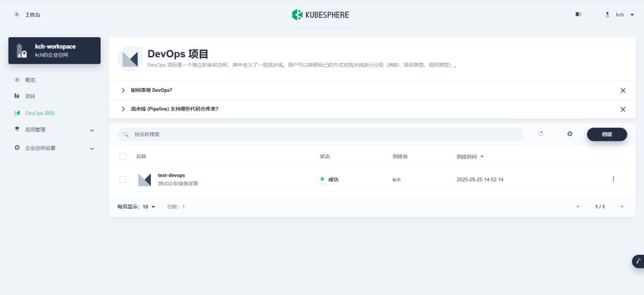Refresh the DevOps project list

pos(540,133)
